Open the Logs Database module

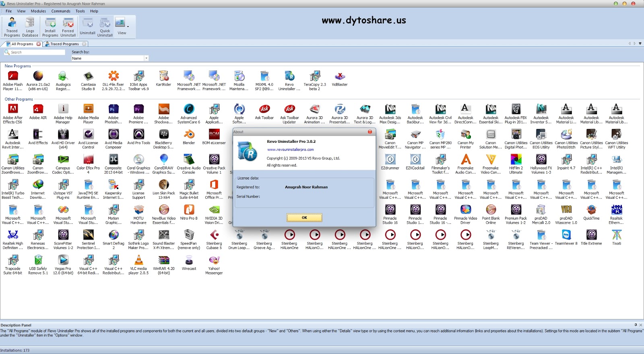coord(30,27)
